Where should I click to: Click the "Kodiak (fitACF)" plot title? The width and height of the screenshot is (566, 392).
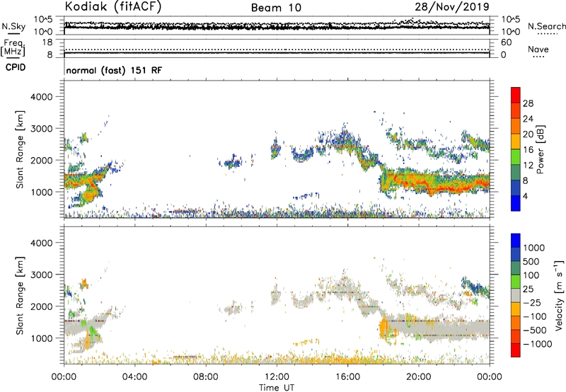click(113, 6)
